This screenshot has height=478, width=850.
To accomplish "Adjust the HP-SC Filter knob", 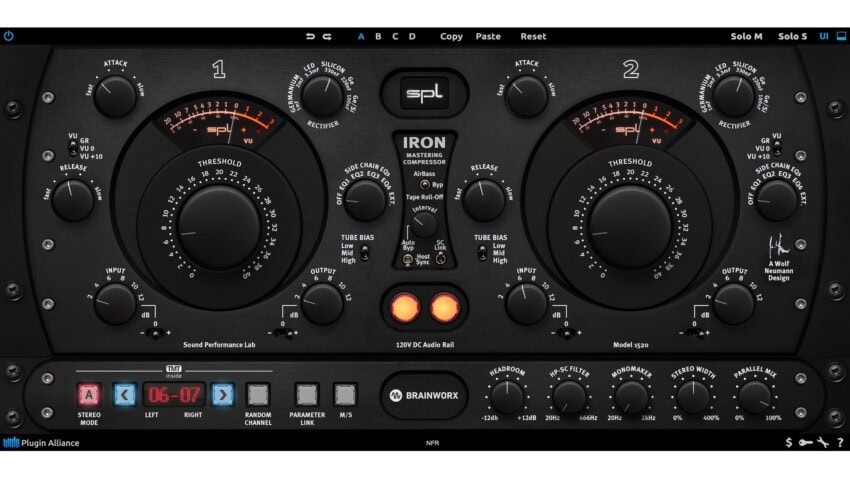I will click(569, 398).
